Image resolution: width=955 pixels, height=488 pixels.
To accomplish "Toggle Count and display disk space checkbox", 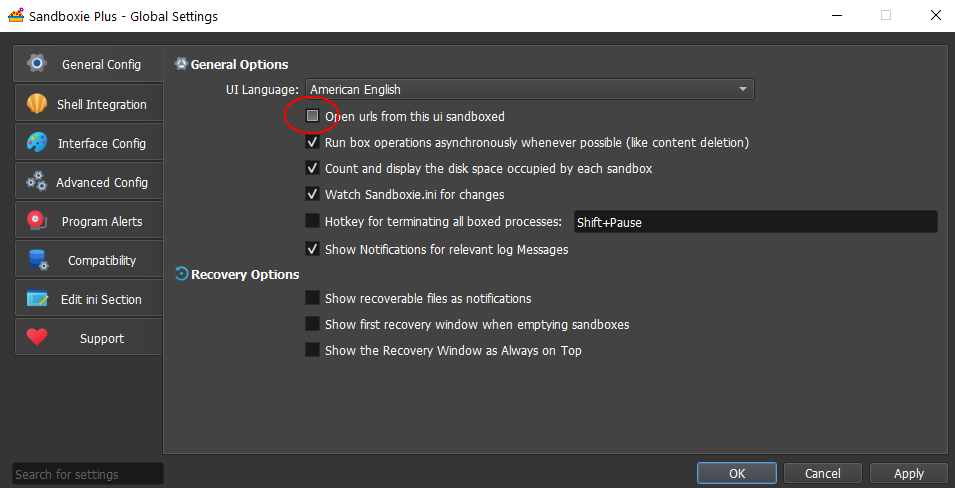I will point(312,168).
